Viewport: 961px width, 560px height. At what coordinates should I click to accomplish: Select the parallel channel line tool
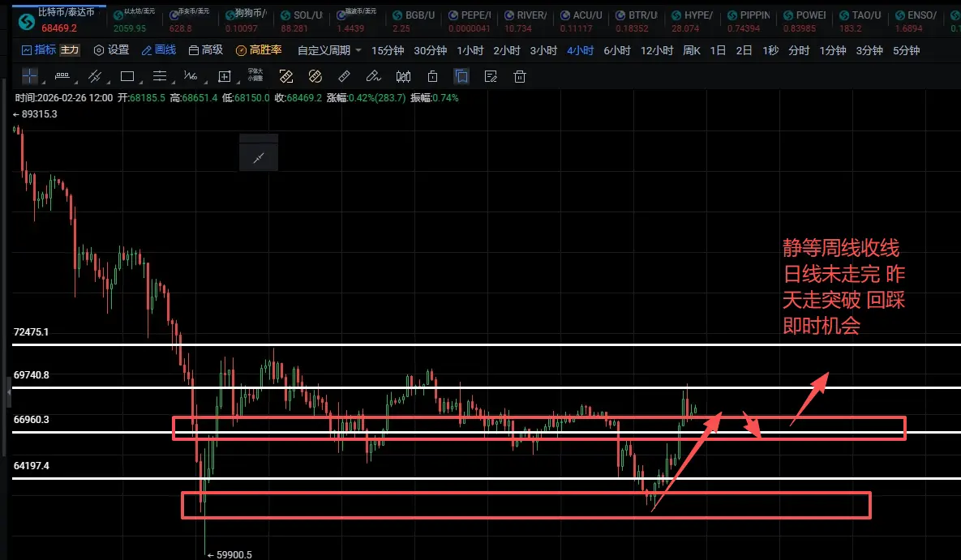click(94, 76)
